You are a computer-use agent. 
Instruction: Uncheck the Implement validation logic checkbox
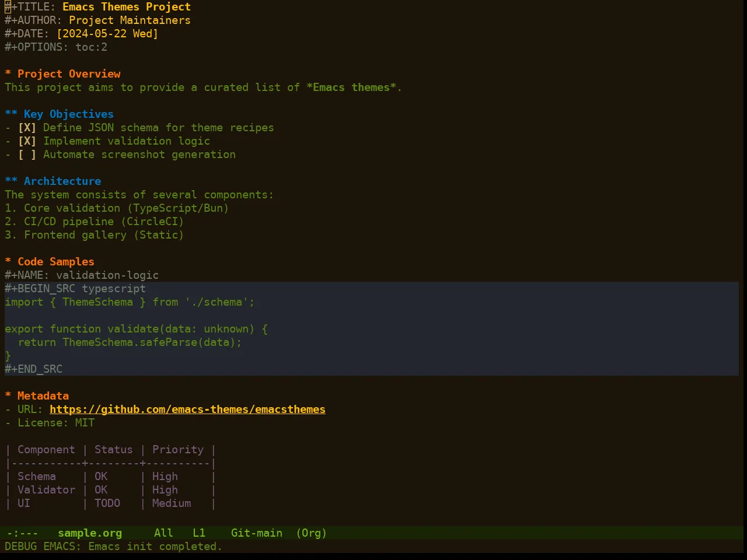click(27, 141)
